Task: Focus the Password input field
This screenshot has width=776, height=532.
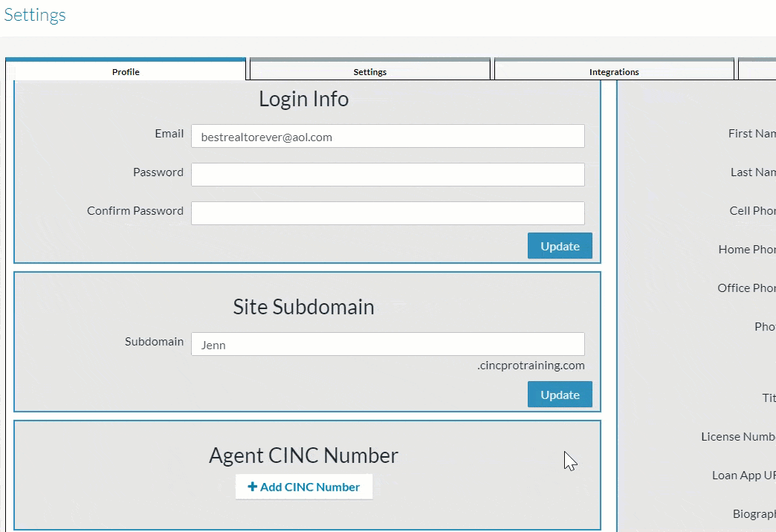Action: click(x=387, y=175)
